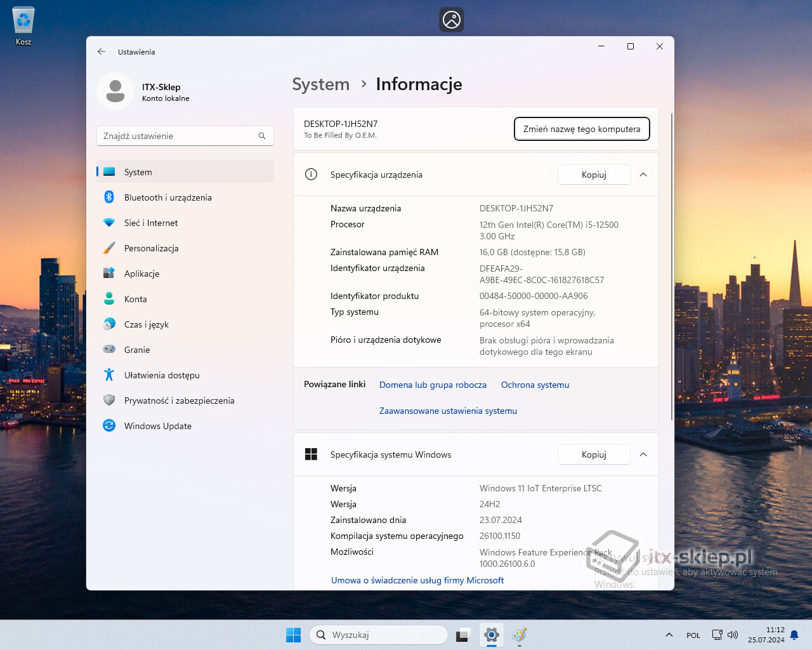Open Bluetooth i urządzenia icon
The height and width of the screenshot is (650, 812).
tap(109, 197)
